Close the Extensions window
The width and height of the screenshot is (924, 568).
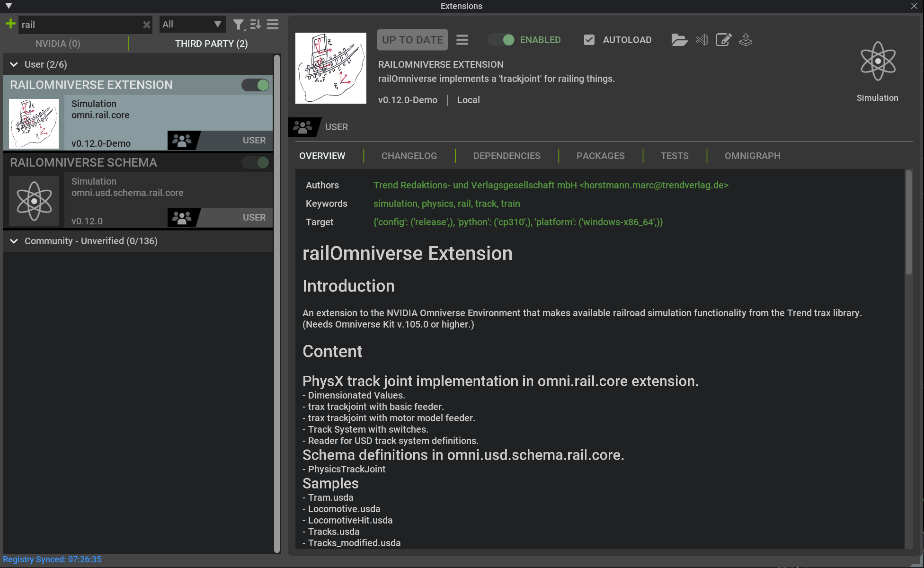[x=914, y=6]
